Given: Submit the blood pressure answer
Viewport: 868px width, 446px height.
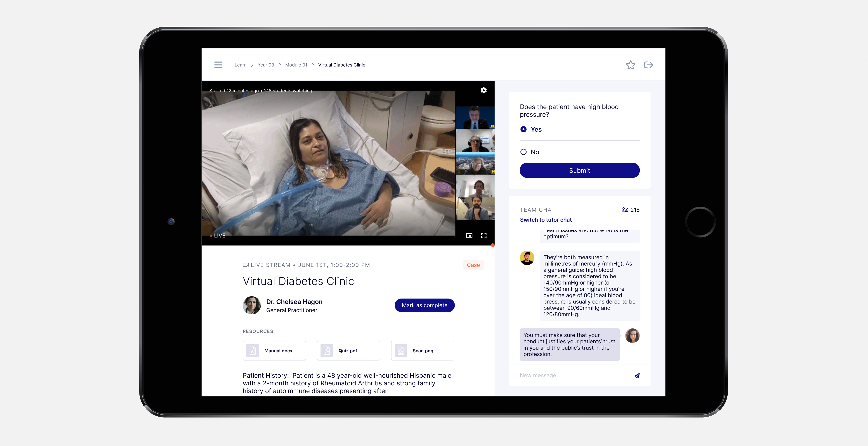Looking at the screenshot, I should [579, 171].
